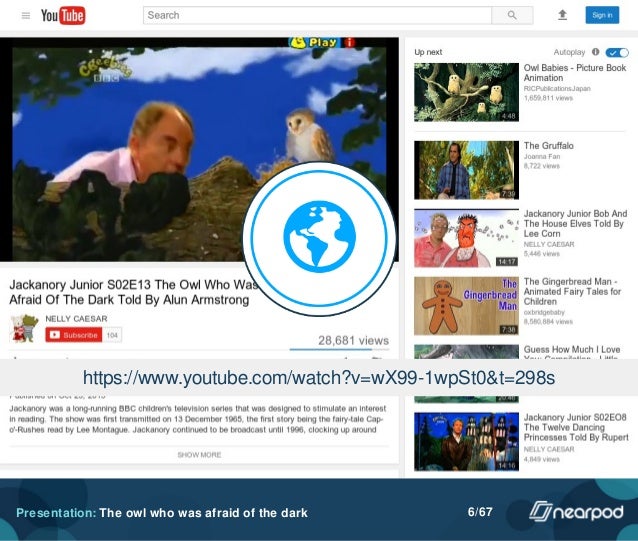Viewport: 638px width, 541px height.
Task: Open Bob And The House Elves thumbnail
Action: click(466, 238)
